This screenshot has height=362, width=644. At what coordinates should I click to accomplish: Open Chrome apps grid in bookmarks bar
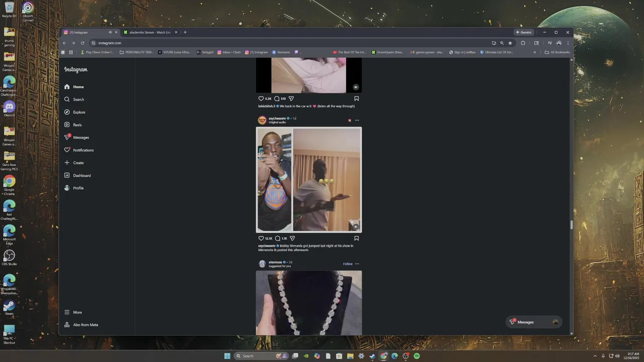click(71, 52)
